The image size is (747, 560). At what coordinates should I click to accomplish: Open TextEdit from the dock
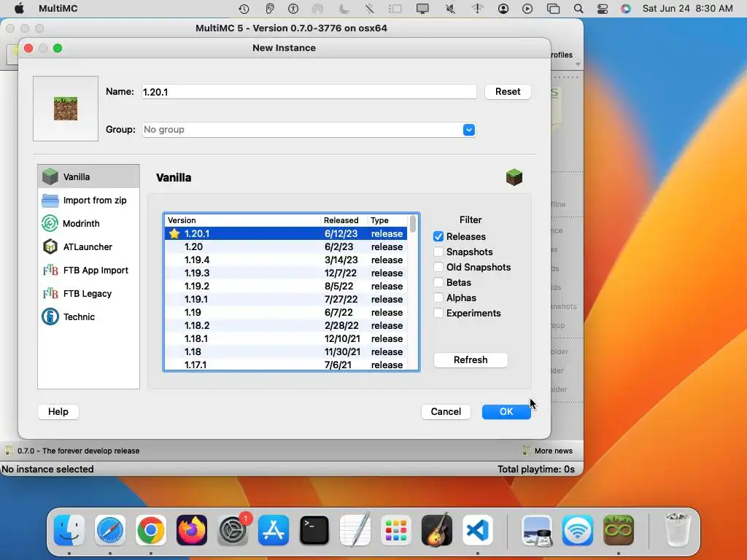pyautogui.click(x=355, y=529)
